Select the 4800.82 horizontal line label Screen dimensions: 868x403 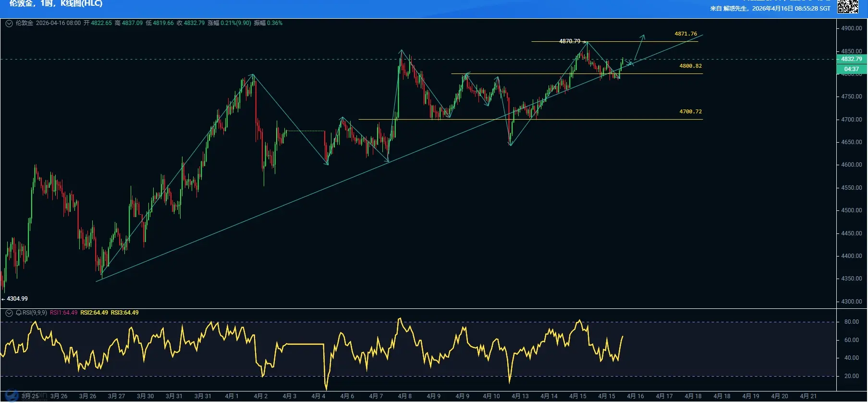click(690, 66)
